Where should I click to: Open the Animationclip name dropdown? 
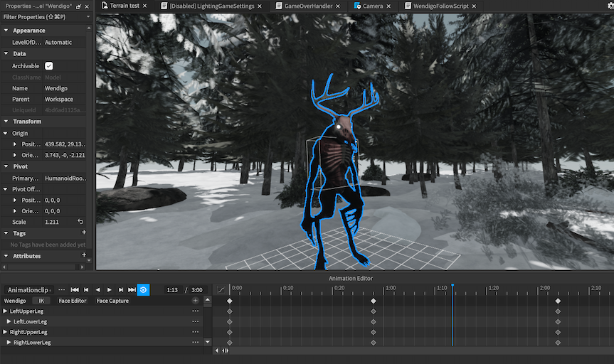coord(30,290)
